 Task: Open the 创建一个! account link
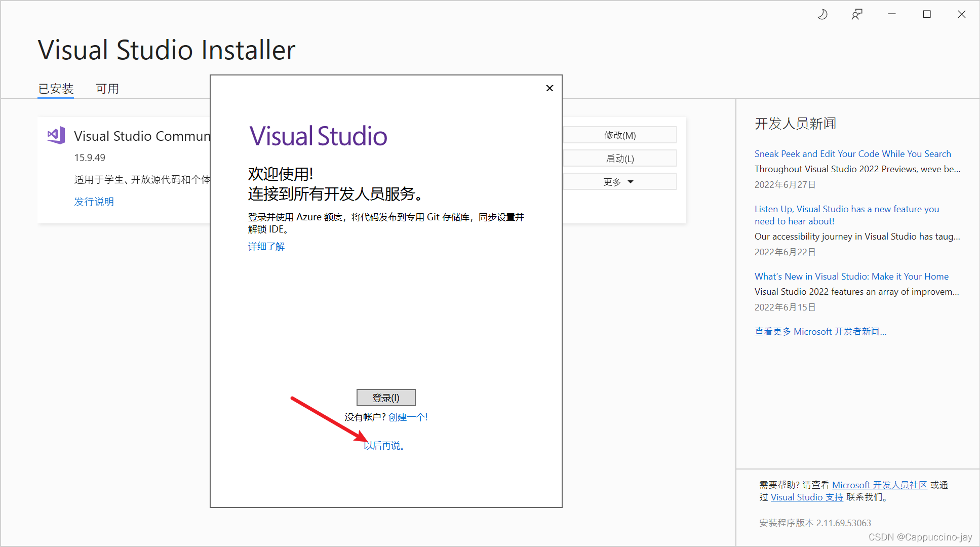click(x=408, y=417)
